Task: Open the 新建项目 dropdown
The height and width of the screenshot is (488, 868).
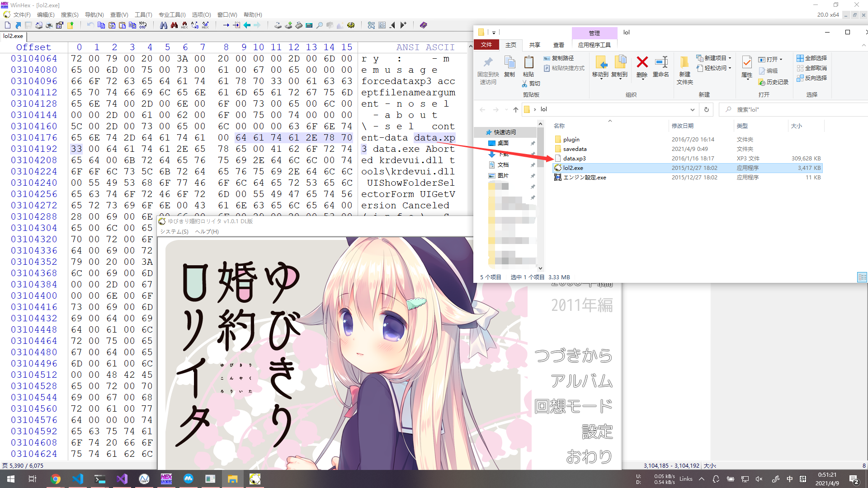Action: coord(730,58)
